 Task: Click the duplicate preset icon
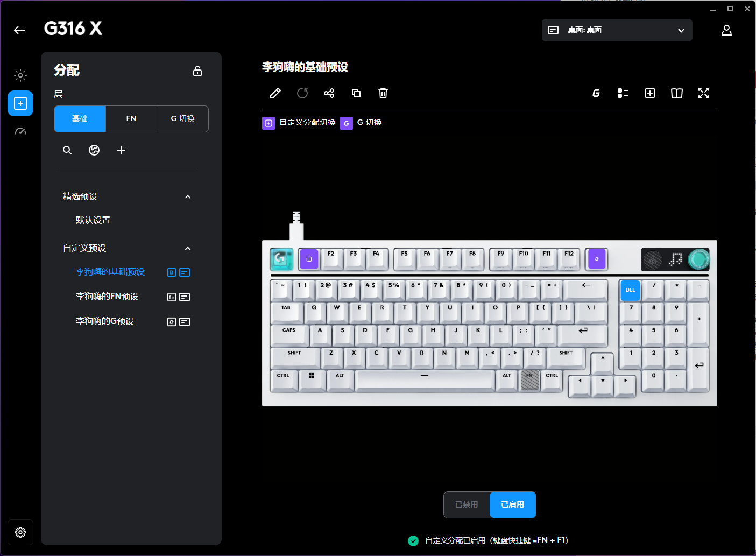click(356, 93)
